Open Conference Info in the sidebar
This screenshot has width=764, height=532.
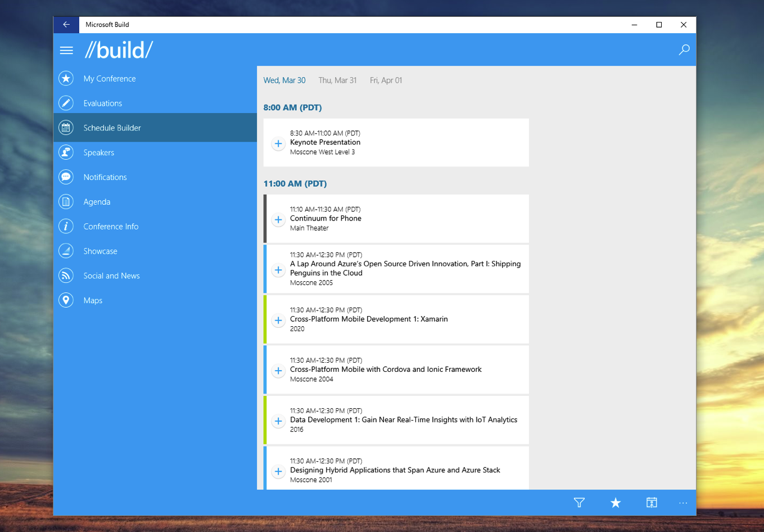pos(155,227)
